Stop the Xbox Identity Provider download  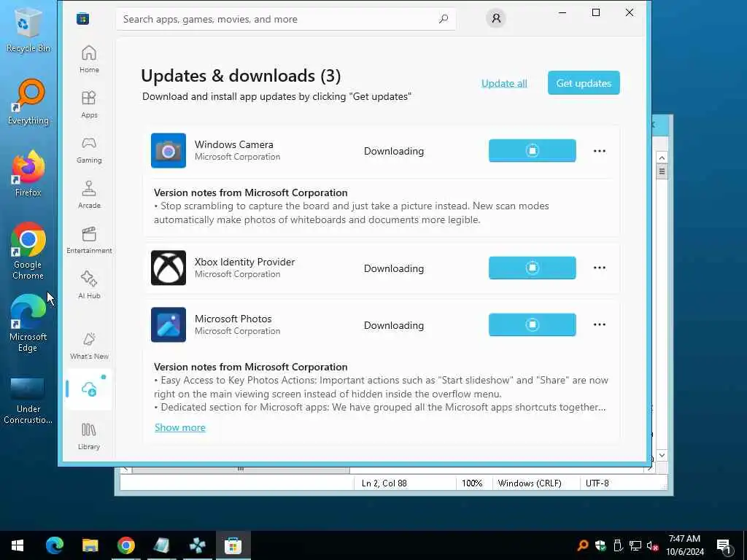[532, 268]
